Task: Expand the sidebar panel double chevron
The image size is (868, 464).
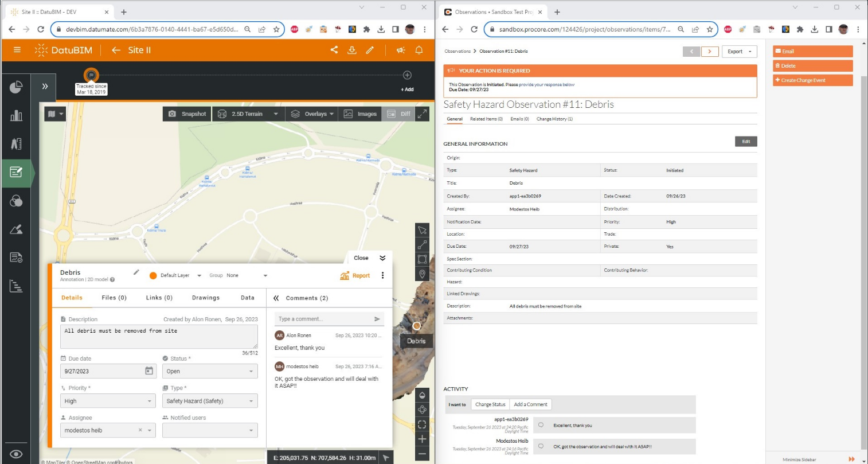Action: click(x=45, y=87)
